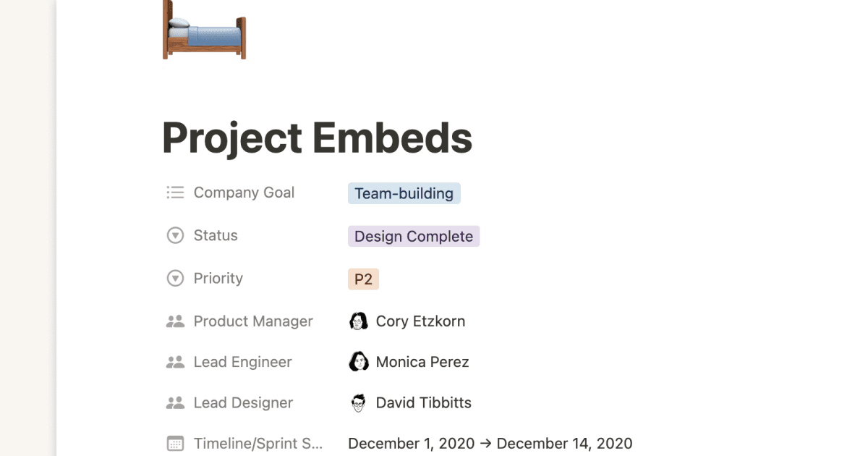Click the Status property label
Viewport: 868px width, 456px height.
tap(214, 235)
